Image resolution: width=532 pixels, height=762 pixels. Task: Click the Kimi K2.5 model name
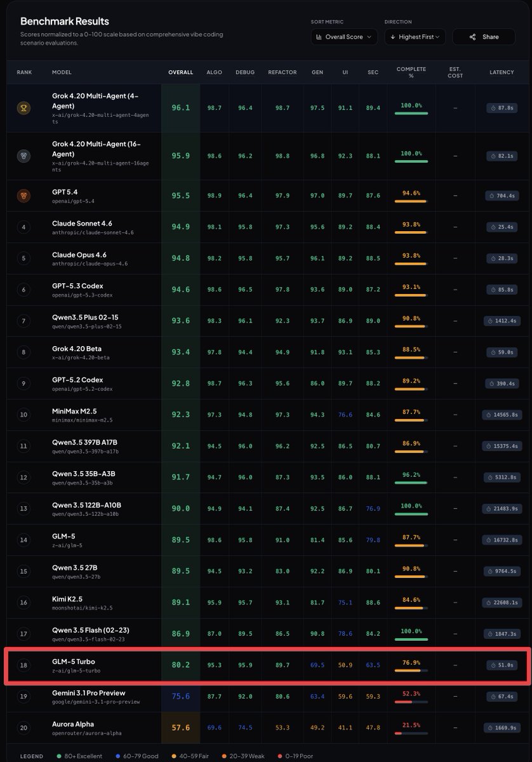click(x=67, y=599)
